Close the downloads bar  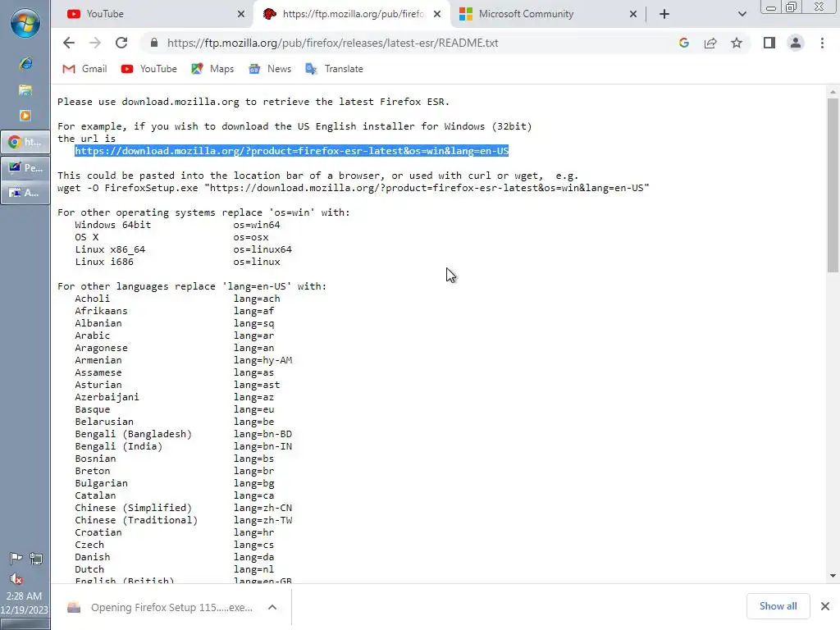(x=825, y=606)
